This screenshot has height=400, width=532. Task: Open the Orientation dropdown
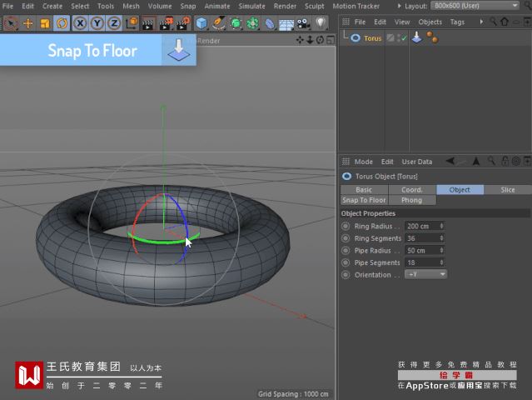pyautogui.click(x=425, y=274)
